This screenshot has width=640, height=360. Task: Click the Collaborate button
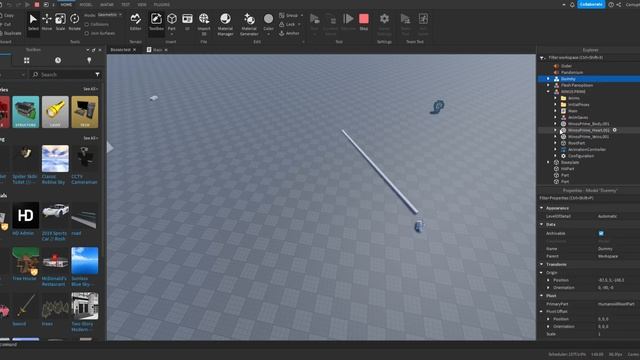(591, 4)
